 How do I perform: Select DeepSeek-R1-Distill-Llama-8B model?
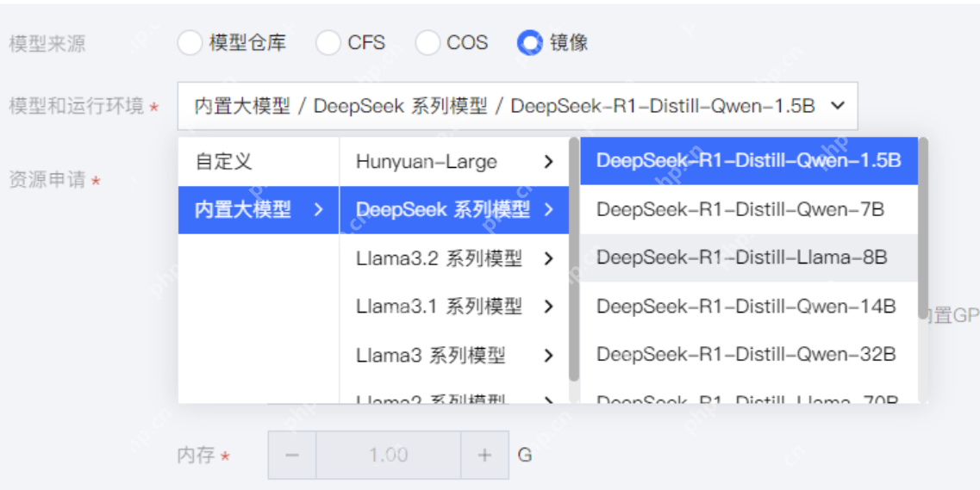click(749, 257)
